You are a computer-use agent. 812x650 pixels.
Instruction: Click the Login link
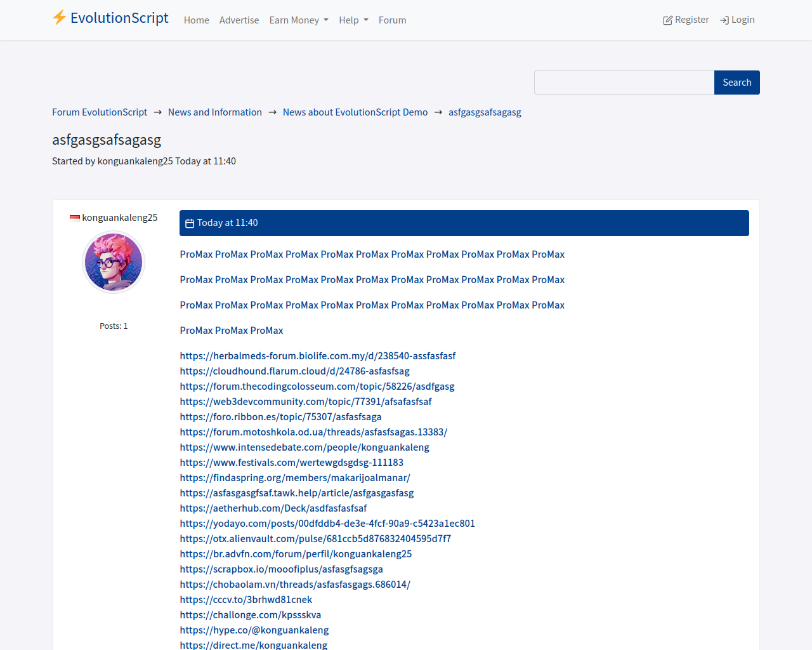737,20
